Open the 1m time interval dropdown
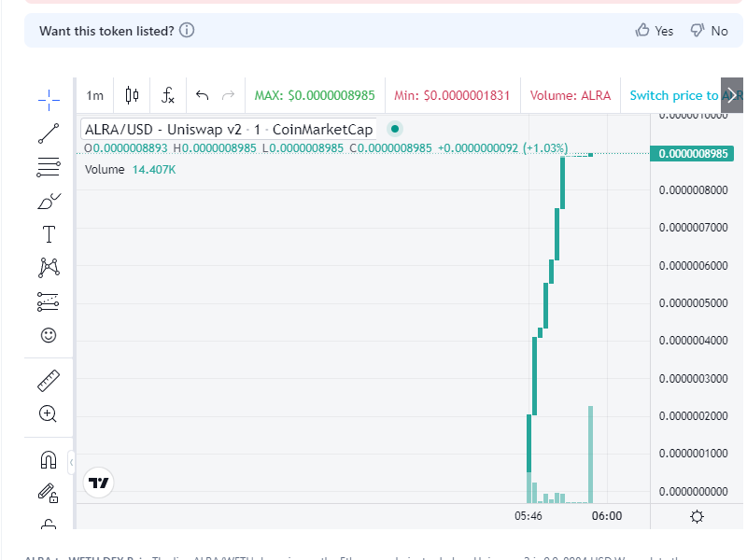Viewport: 747px width, 560px height. (95, 96)
